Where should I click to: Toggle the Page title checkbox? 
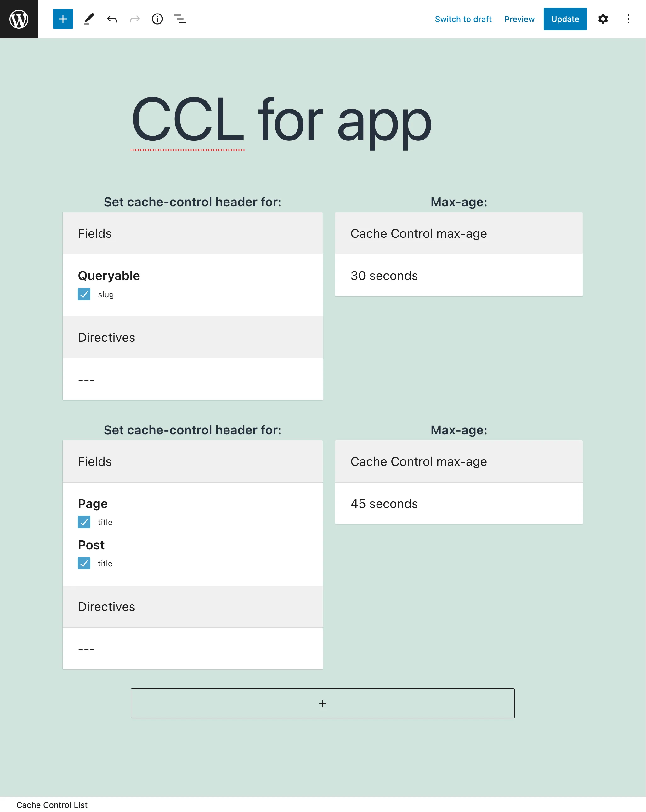(x=84, y=522)
